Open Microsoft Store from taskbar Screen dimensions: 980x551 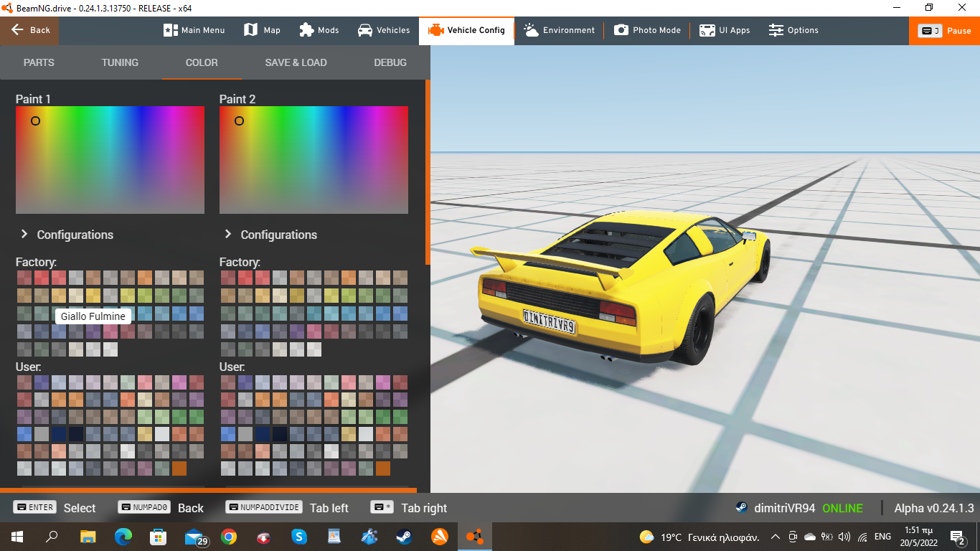point(158,537)
